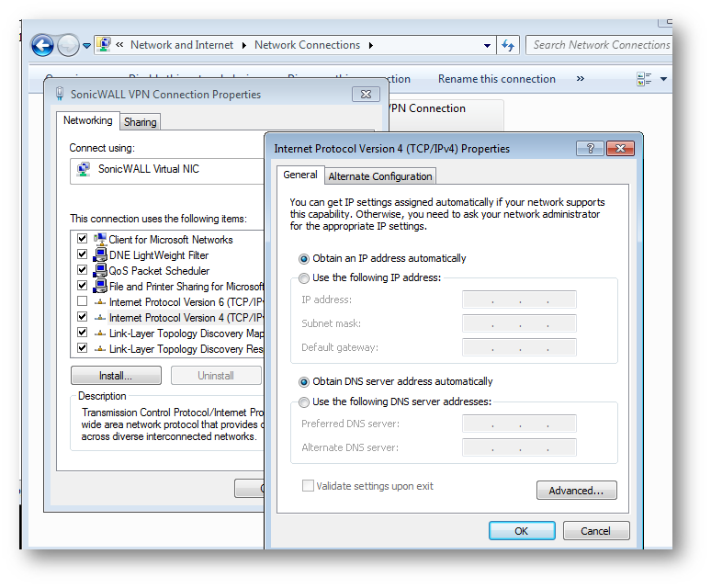
Task: Toggle Client for Microsoft Networks checkbox
Action: 82,239
